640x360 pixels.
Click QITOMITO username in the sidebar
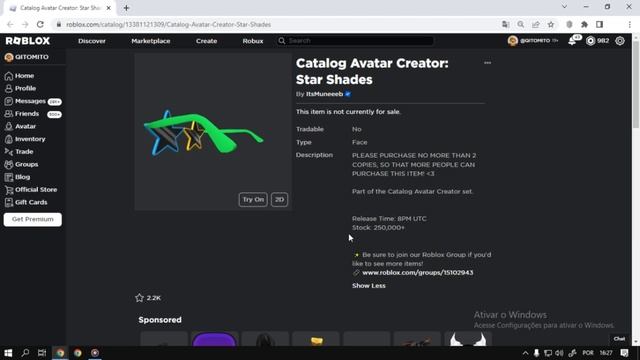click(31, 57)
